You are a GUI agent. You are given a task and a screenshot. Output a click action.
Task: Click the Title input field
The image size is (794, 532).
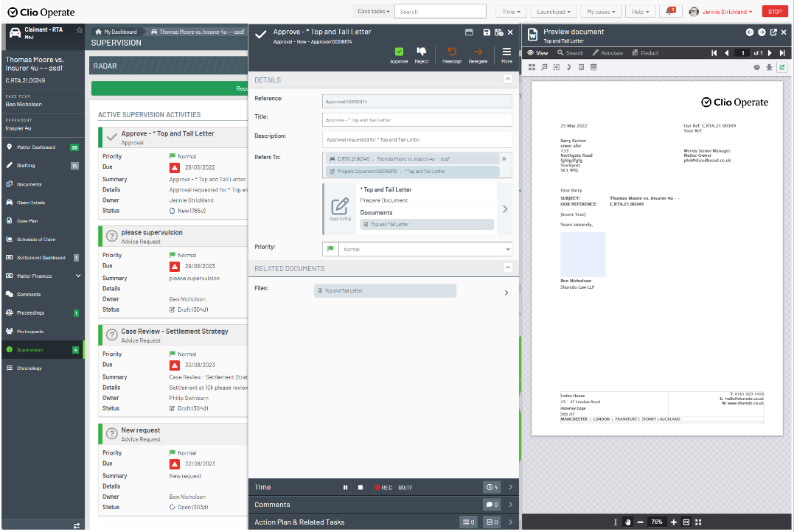[x=417, y=119]
